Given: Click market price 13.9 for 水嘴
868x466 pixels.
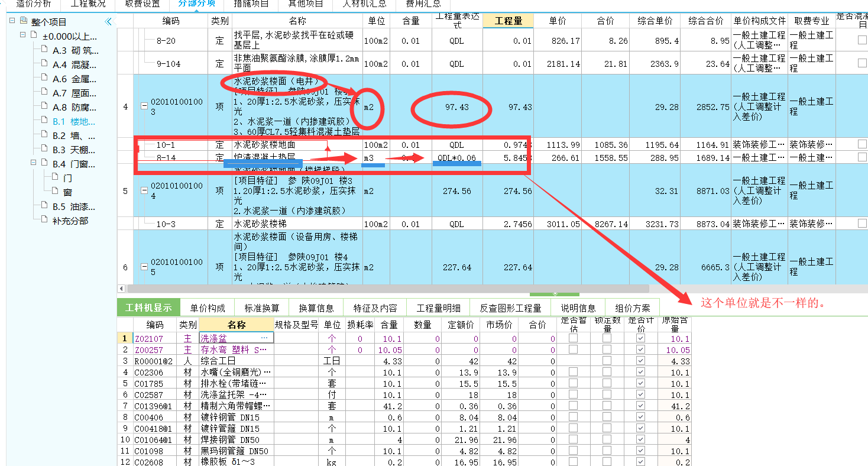Looking at the screenshot, I should [x=499, y=373].
